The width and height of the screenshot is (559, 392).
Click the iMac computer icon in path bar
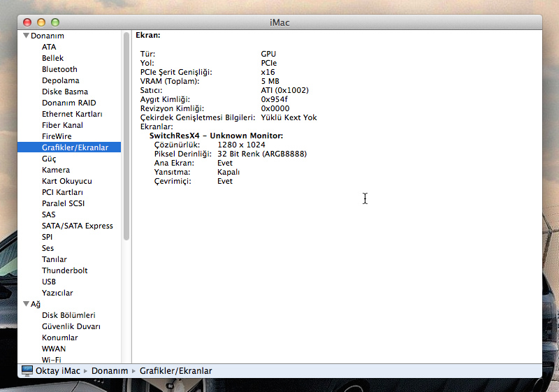pos(27,370)
